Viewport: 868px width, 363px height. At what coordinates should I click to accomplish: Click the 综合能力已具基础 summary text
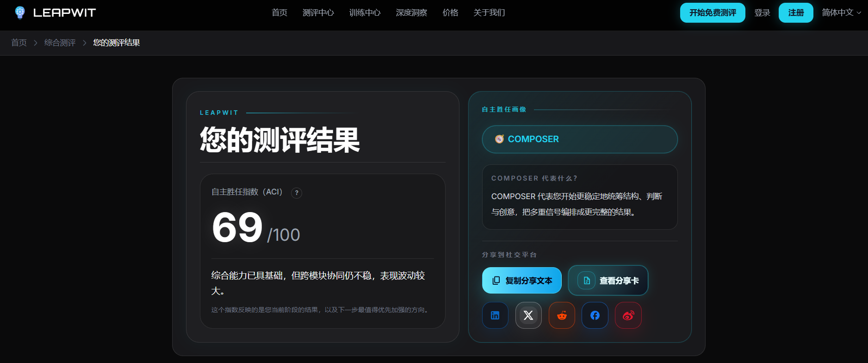(x=318, y=283)
